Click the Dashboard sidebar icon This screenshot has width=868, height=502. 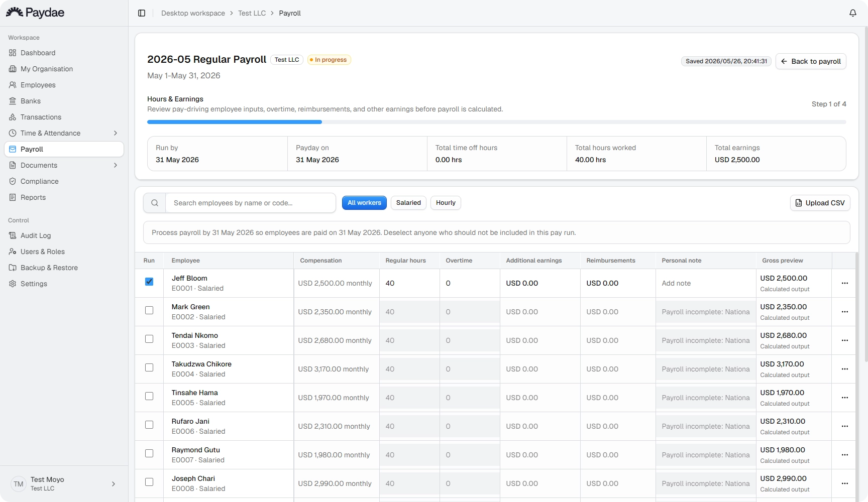13,53
